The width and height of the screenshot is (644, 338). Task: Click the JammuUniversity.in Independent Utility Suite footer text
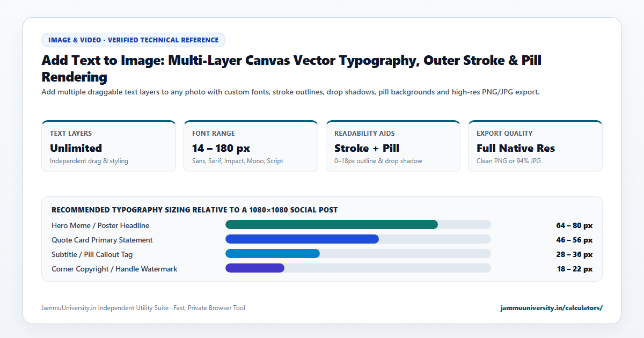coord(143,308)
